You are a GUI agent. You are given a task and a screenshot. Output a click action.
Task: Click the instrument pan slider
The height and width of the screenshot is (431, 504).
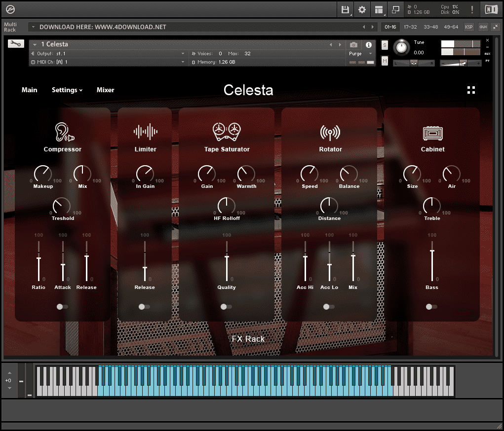click(x=414, y=63)
